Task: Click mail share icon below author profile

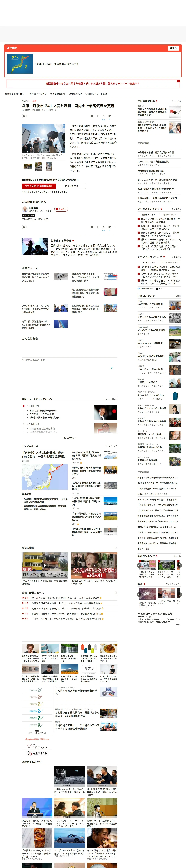Action: (x=92, y=227)
